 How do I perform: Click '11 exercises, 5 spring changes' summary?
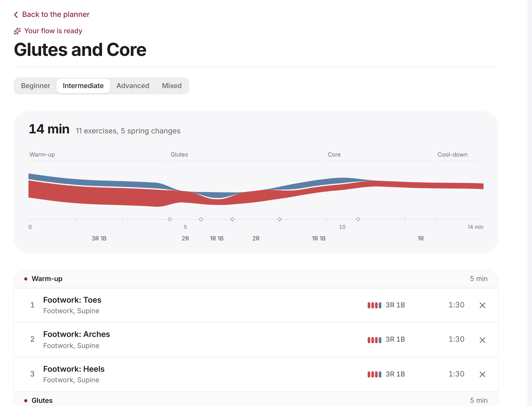pyautogui.click(x=128, y=131)
